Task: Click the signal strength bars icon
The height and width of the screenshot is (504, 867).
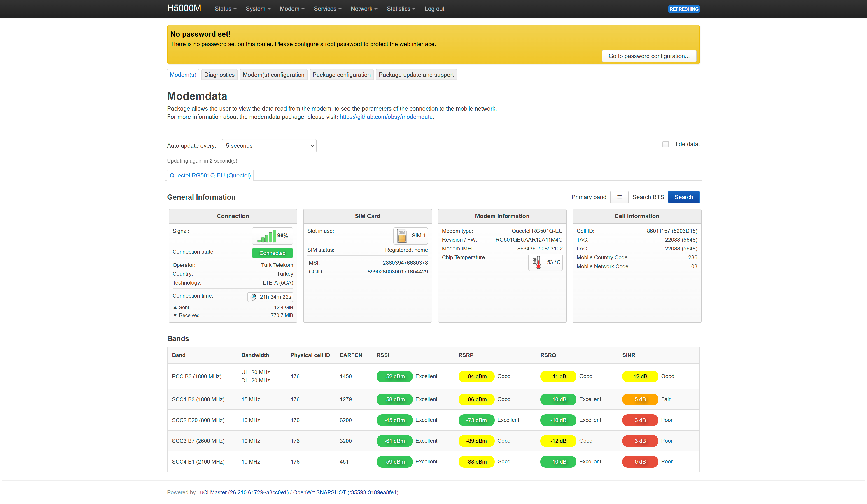Action: coord(267,236)
